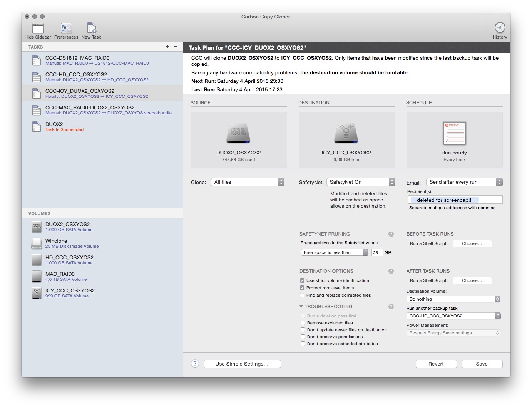
Task: Open the History clock icon
Action: click(500, 27)
